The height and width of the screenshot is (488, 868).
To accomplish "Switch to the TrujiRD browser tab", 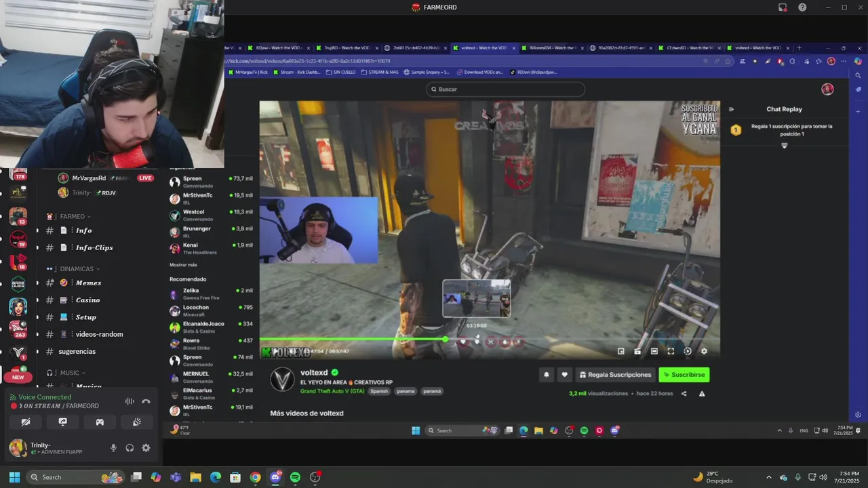I will click(x=347, y=48).
